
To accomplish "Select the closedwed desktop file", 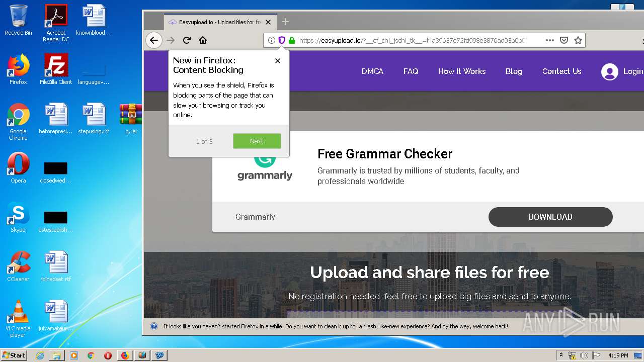I will coord(56,172).
